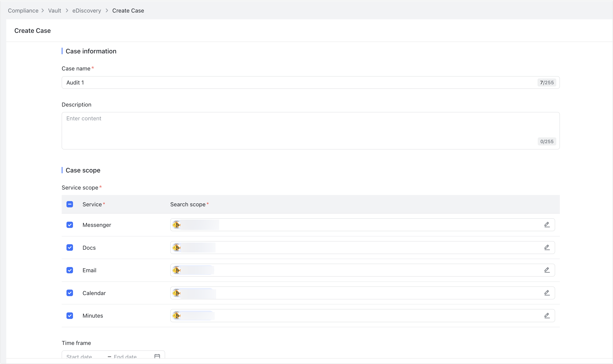Uncheck the Messenger service checkbox
The height and width of the screenshot is (364, 613).
[70, 225]
